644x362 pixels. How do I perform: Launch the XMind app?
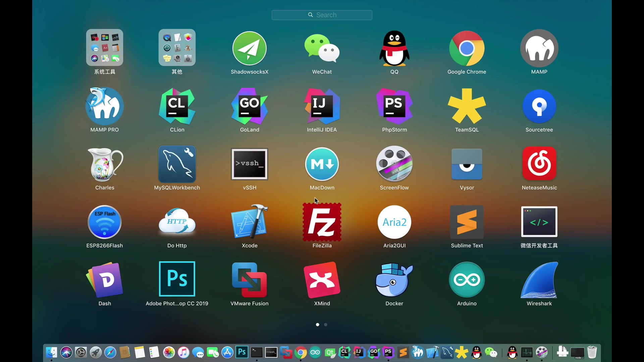point(322,280)
